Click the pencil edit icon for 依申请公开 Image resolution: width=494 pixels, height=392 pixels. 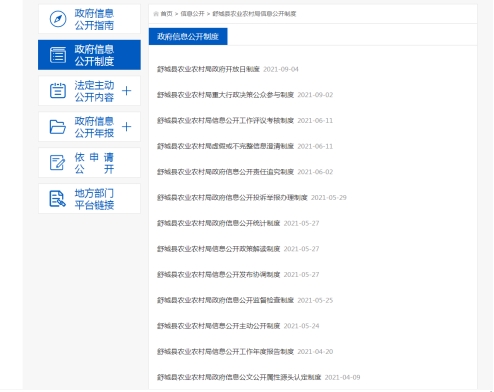(57, 163)
